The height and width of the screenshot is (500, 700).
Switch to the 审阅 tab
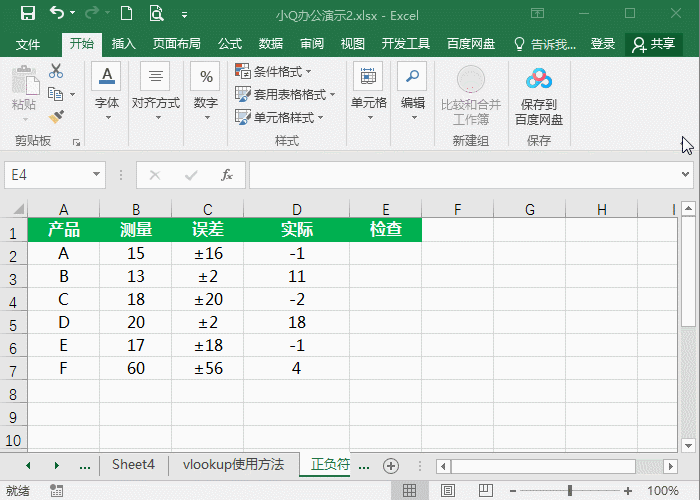tap(312, 44)
